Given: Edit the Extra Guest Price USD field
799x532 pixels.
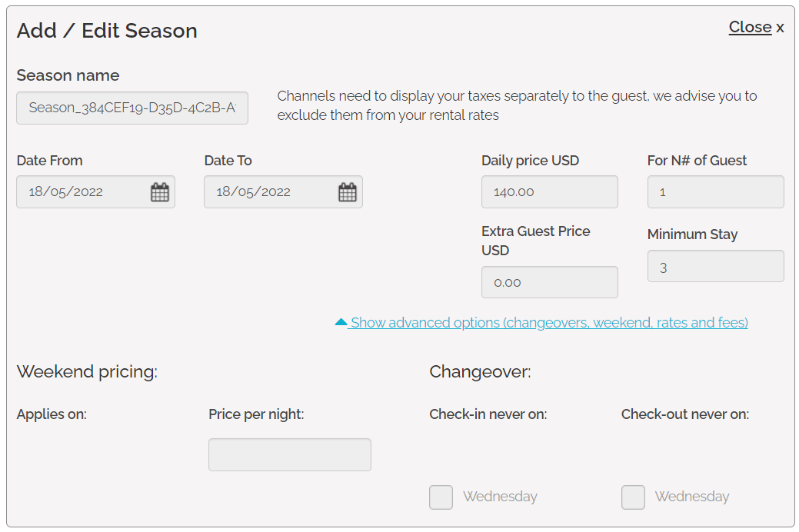Looking at the screenshot, I should 549,282.
